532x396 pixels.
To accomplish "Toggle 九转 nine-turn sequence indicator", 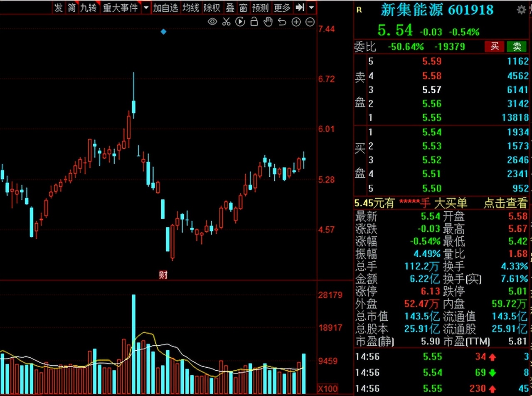I will (x=88, y=7).
